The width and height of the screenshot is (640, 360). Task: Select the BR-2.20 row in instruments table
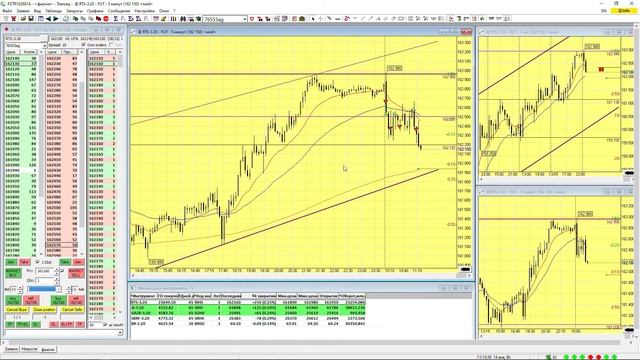coord(248,324)
